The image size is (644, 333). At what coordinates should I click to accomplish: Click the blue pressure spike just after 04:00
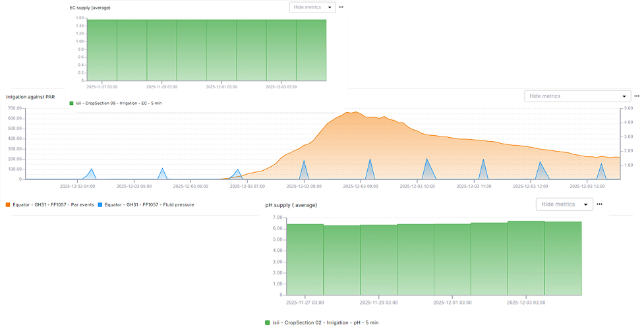[x=92, y=173]
